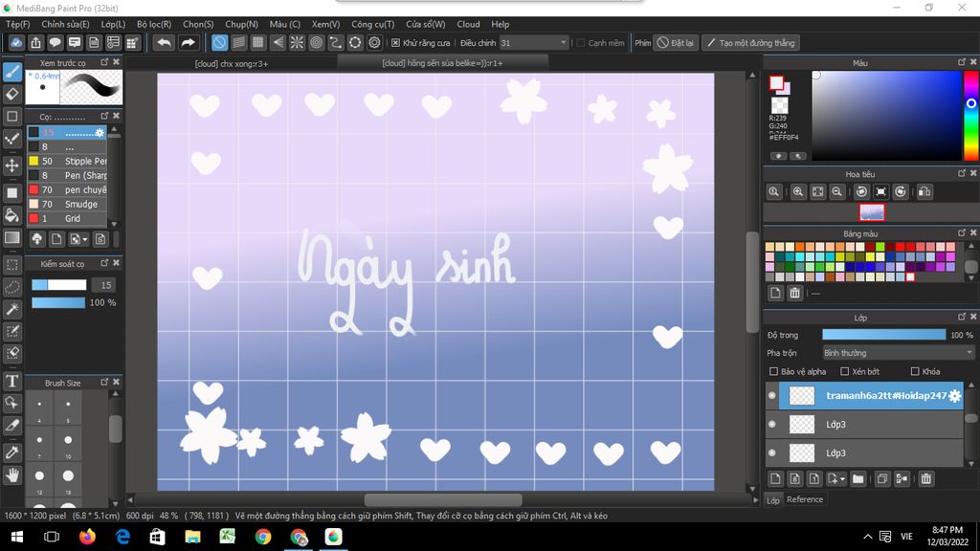Hide the second Lớp3 layer
980x551 pixels.
pyautogui.click(x=772, y=452)
